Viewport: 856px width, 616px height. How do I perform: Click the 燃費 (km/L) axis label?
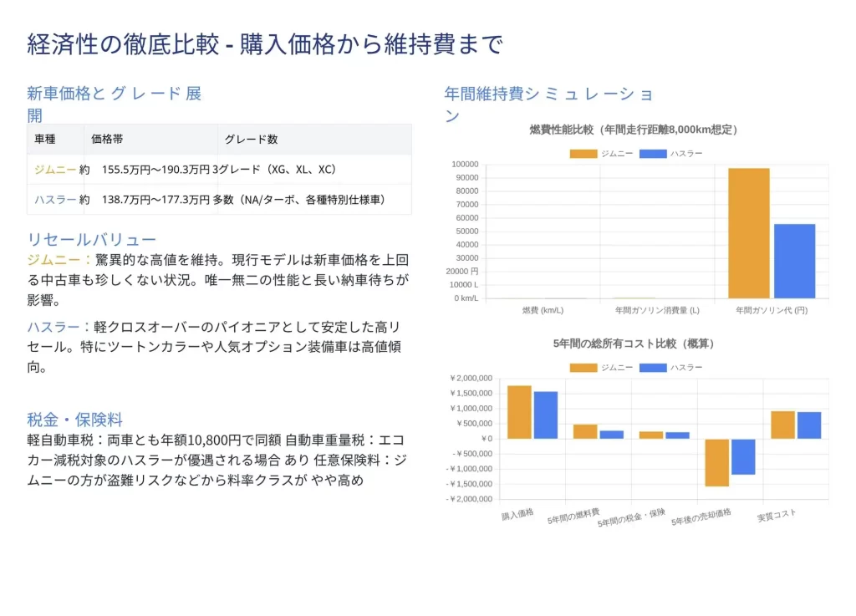pos(543,310)
